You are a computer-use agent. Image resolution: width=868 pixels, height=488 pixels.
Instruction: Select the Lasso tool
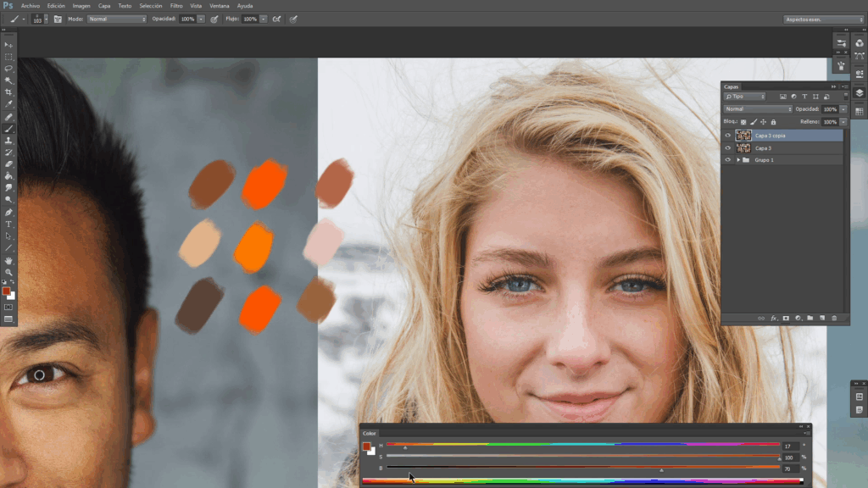click(x=8, y=69)
